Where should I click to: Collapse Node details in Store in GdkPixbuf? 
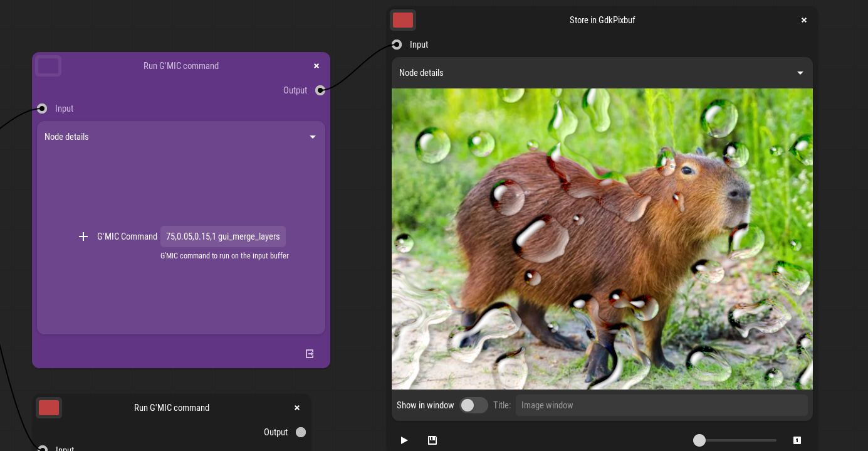point(800,73)
